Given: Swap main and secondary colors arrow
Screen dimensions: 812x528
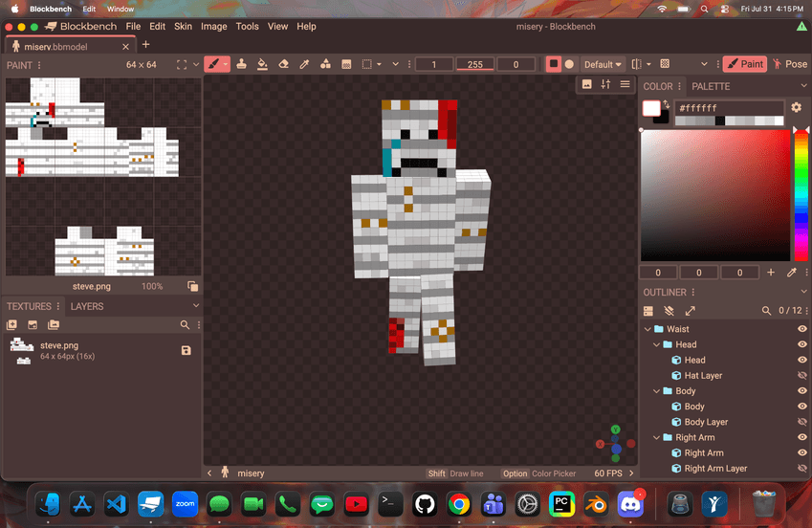Looking at the screenshot, I should pyautogui.click(x=667, y=104).
